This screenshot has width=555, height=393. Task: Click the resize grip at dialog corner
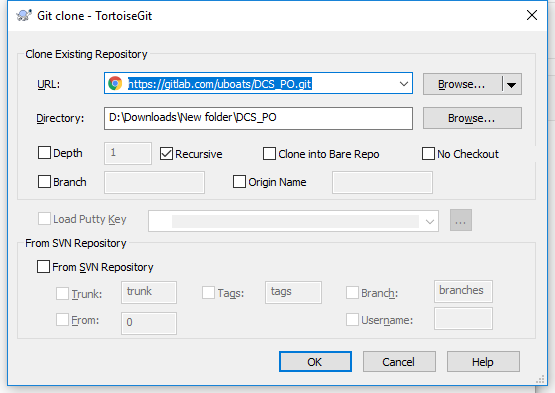pyautogui.click(x=540, y=380)
